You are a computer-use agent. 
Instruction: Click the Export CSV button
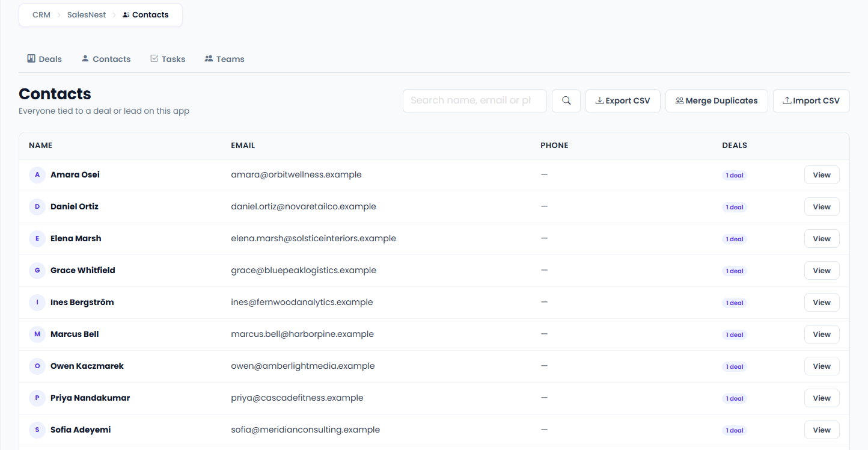pos(623,101)
